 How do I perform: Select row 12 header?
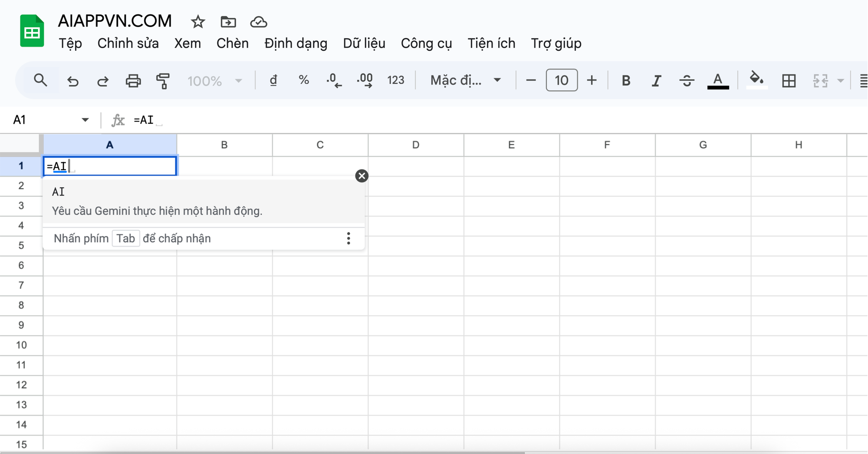coord(21,385)
